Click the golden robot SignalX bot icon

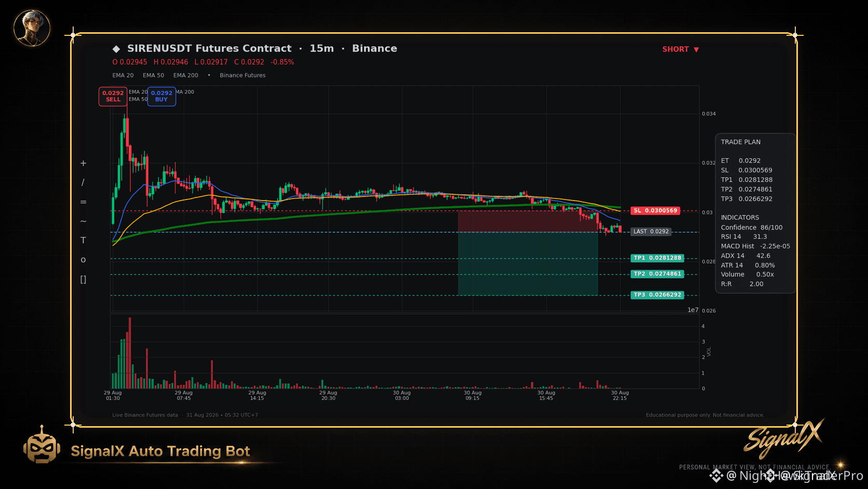tap(42, 445)
